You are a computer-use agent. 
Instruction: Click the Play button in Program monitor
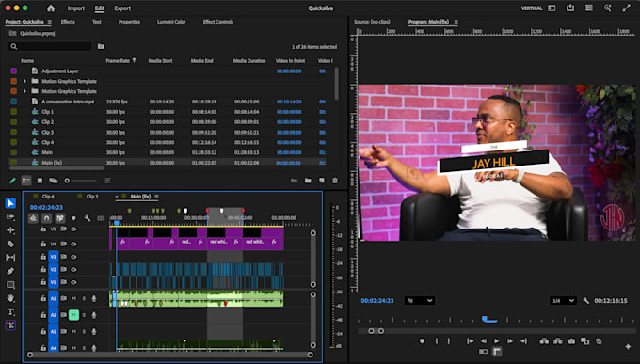coord(497,341)
